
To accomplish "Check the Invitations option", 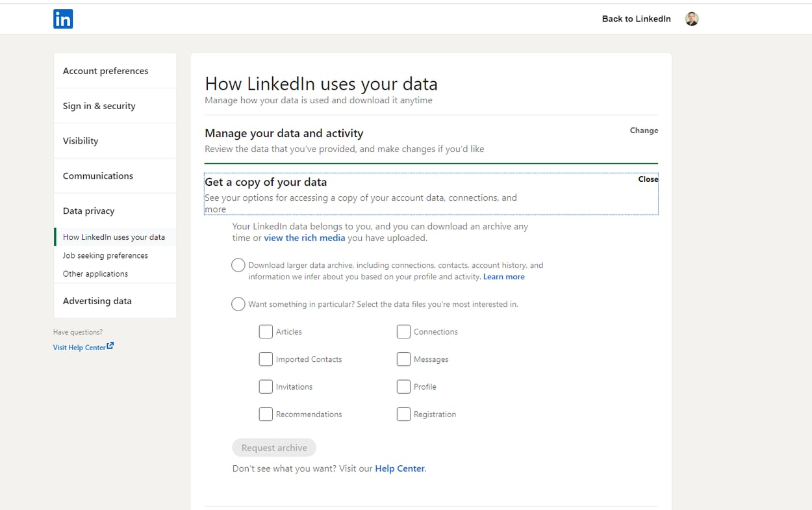I will pyautogui.click(x=266, y=387).
